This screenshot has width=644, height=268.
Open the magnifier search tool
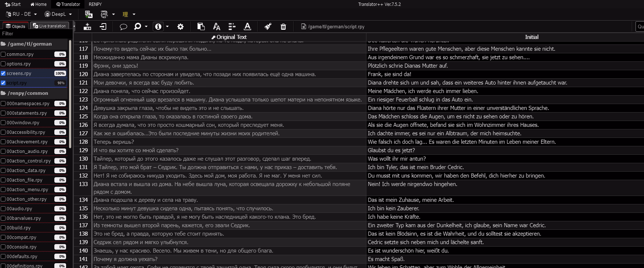pos(138,26)
